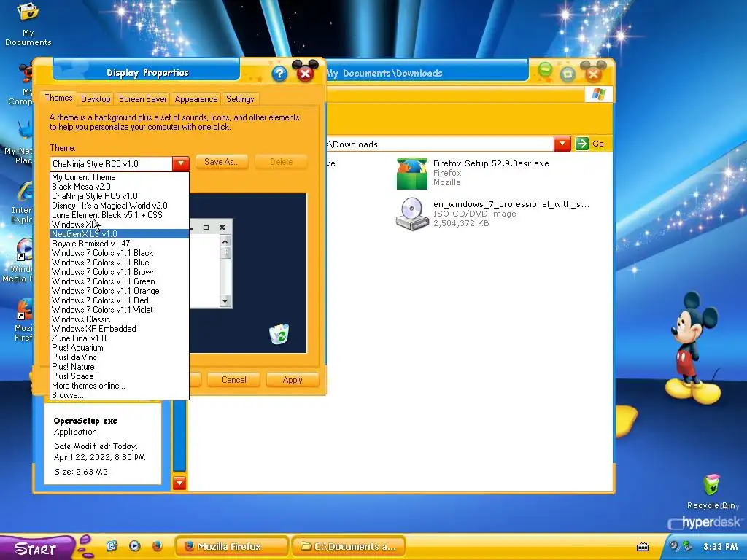Choose Windows XP Embedded theme
Image resolution: width=747 pixels, height=560 pixels.
point(120,329)
